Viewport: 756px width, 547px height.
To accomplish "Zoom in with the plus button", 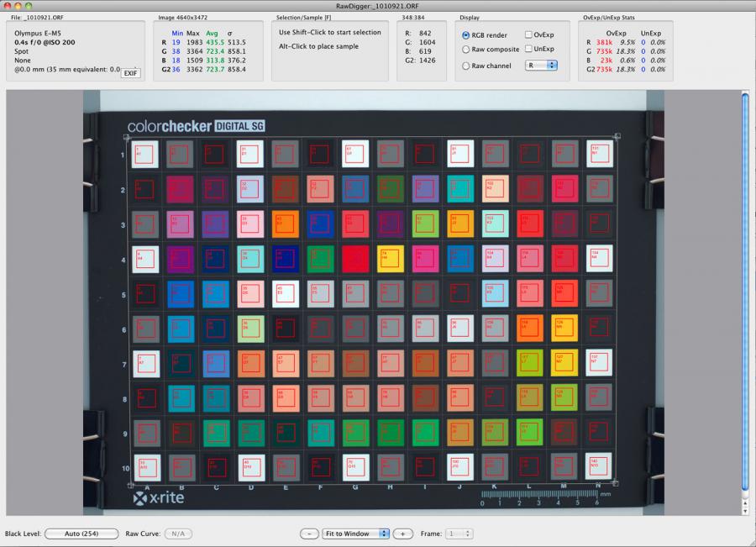I will point(402,534).
